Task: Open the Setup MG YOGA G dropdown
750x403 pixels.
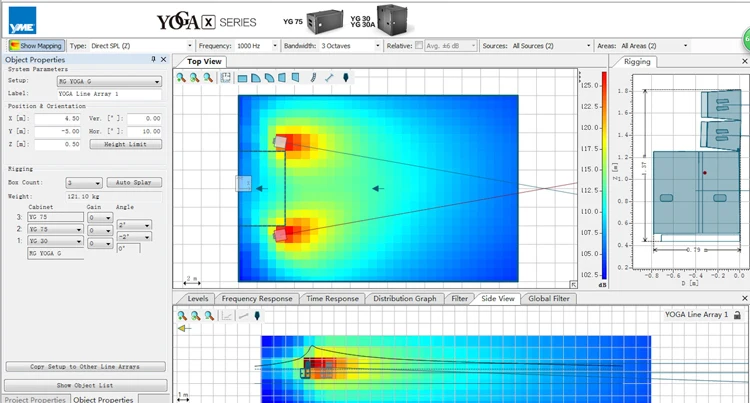Action: click(x=109, y=81)
